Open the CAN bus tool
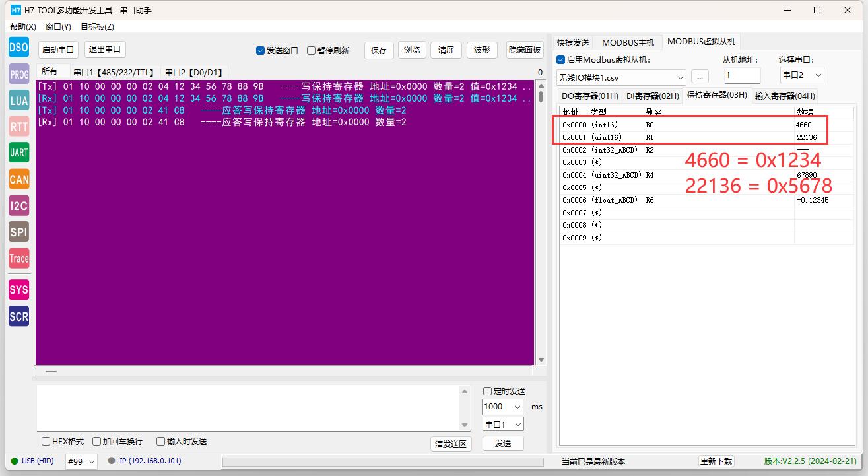The image size is (868, 476). [x=18, y=179]
